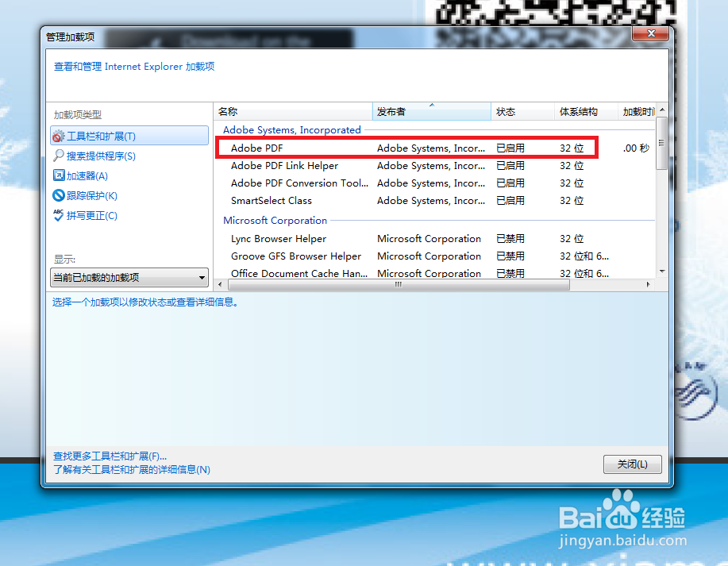This screenshot has height=566, width=728.
Task: Sort by the 加载时间 column header
Action: click(x=637, y=111)
